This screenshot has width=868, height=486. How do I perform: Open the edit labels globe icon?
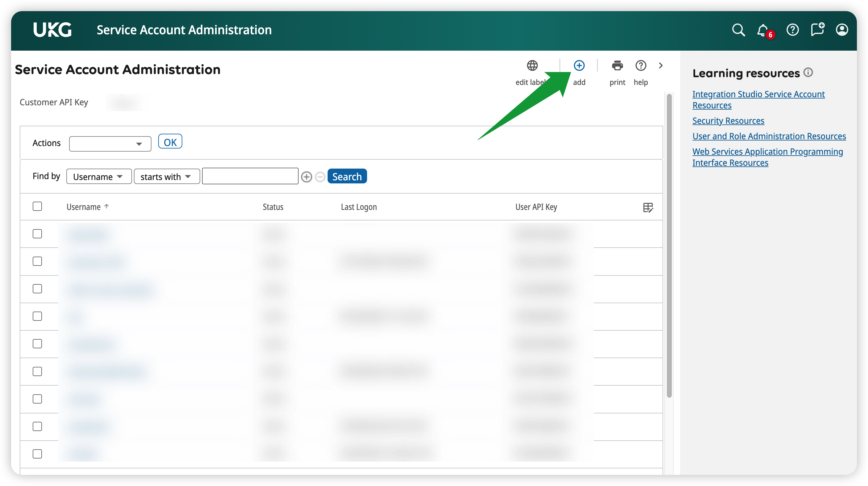coord(532,66)
